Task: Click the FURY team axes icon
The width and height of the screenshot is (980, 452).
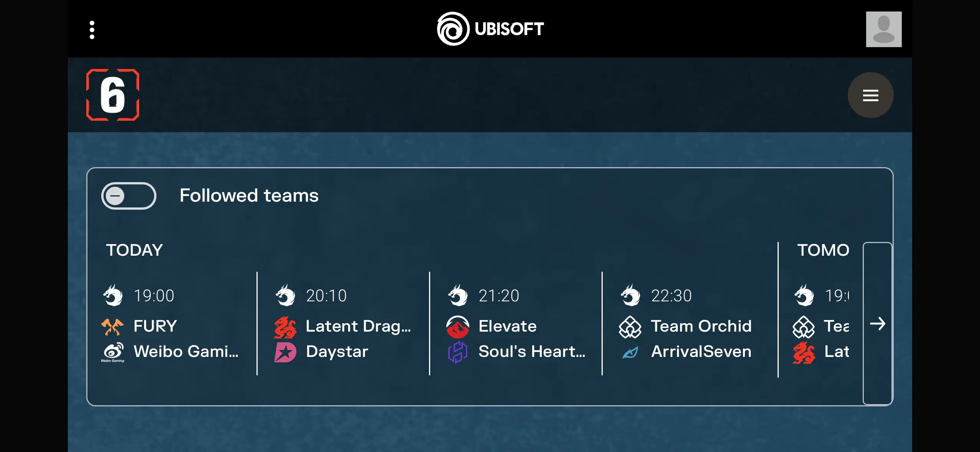Action: coord(112,327)
